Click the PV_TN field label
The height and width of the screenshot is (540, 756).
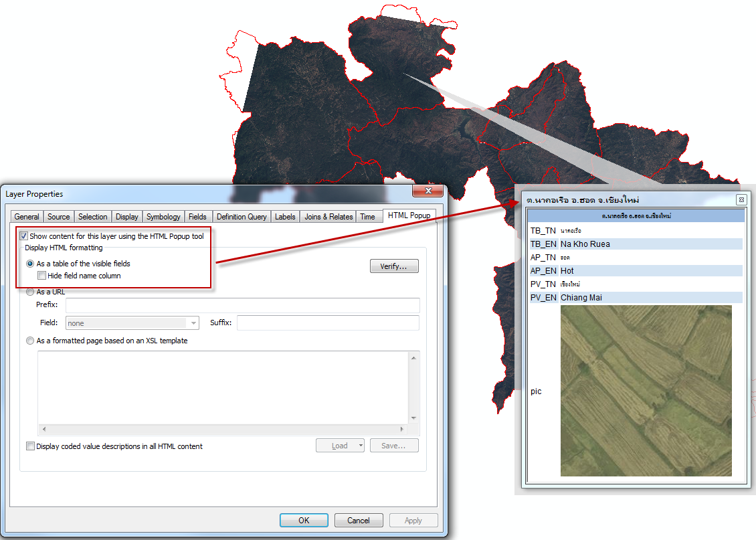point(543,284)
